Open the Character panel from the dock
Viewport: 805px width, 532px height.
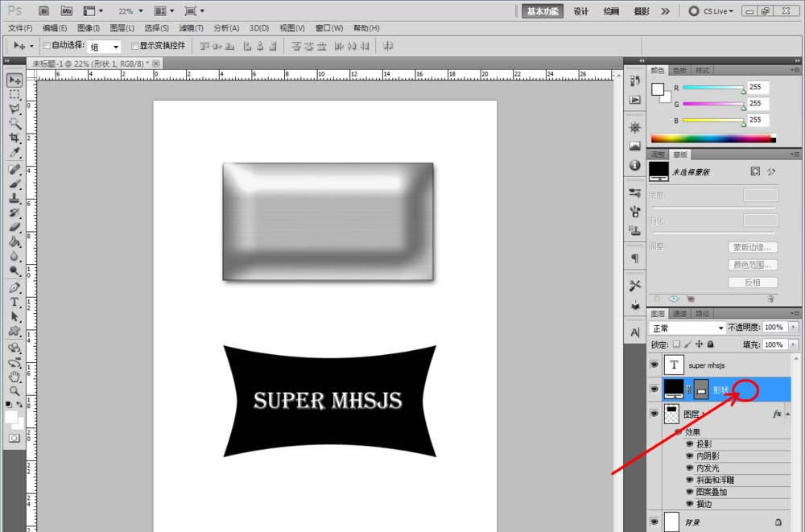(x=635, y=332)
